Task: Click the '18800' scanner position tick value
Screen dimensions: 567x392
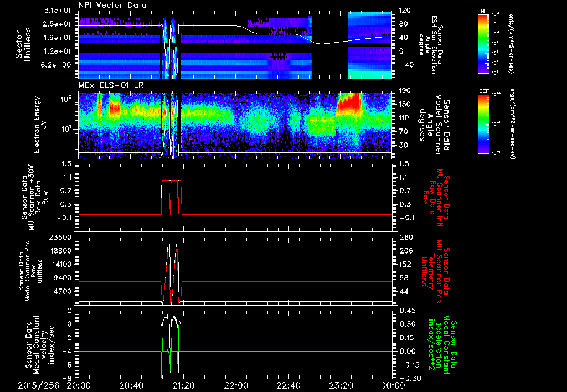Action: [61, 251]
